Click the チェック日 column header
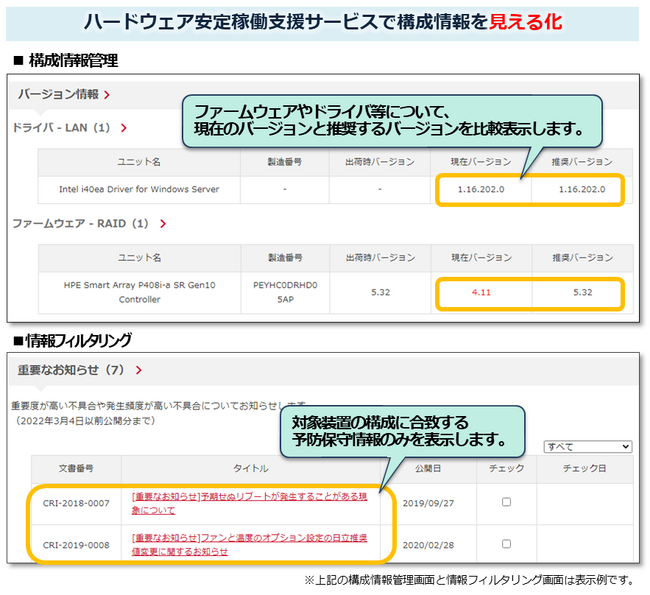650x595 pixels. pos(585,468)
